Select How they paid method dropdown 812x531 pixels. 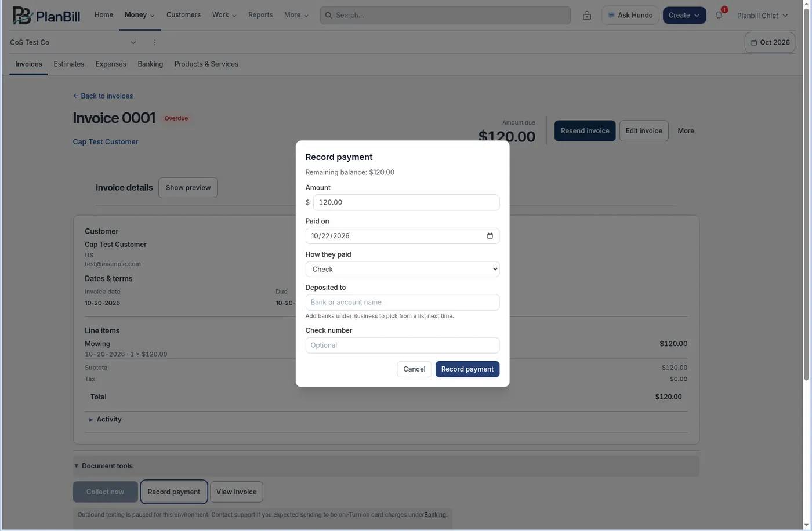tap(403, 269)
